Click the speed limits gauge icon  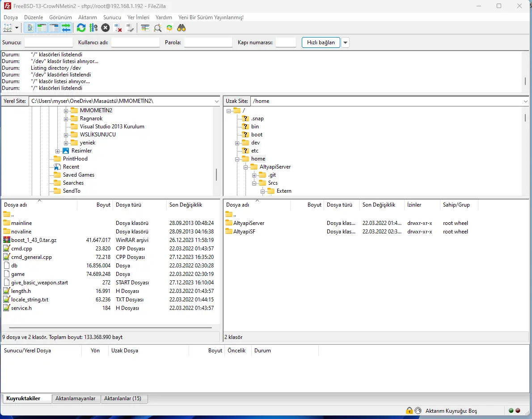(x=418, y=411)
